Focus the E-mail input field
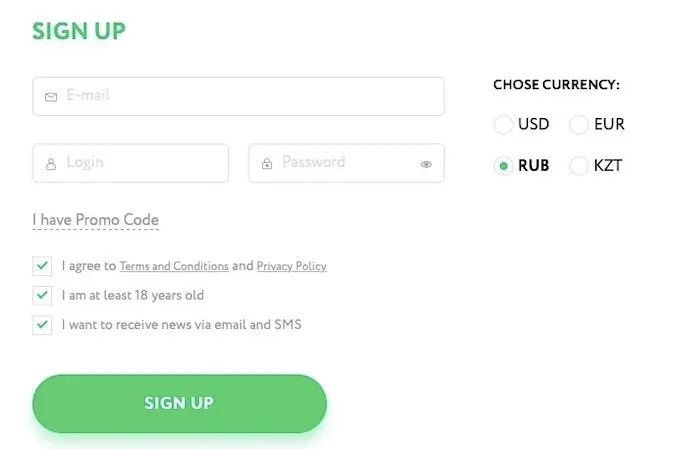Image resolution: width=700 pixels, height=449 pixels. [x=250, y=96]
